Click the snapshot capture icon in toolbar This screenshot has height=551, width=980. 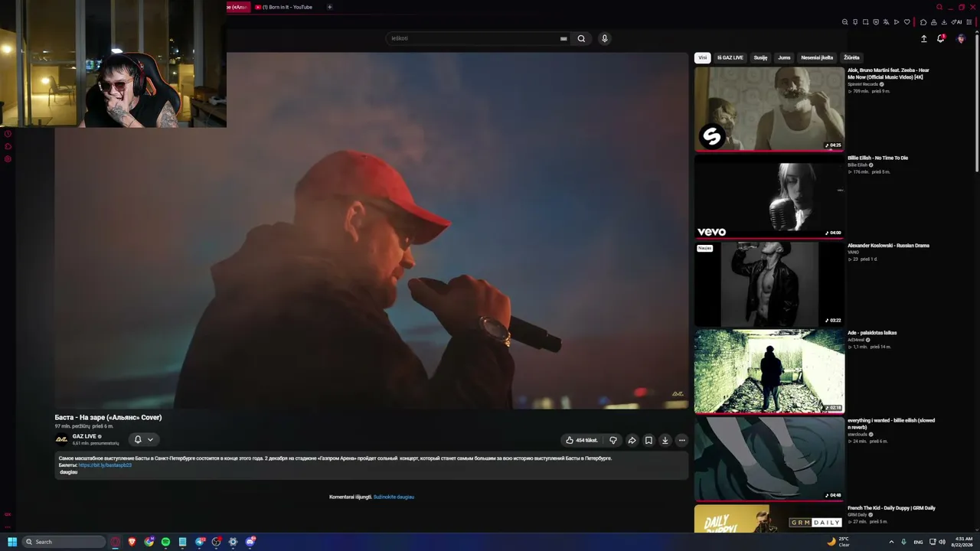click(866, 22)
